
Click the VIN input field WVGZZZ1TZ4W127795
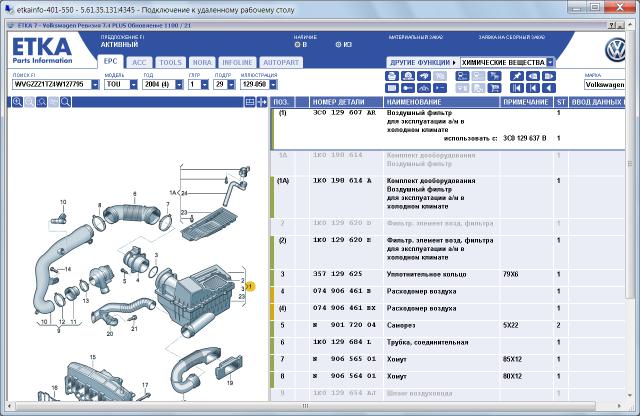click(x=52, y=85)
